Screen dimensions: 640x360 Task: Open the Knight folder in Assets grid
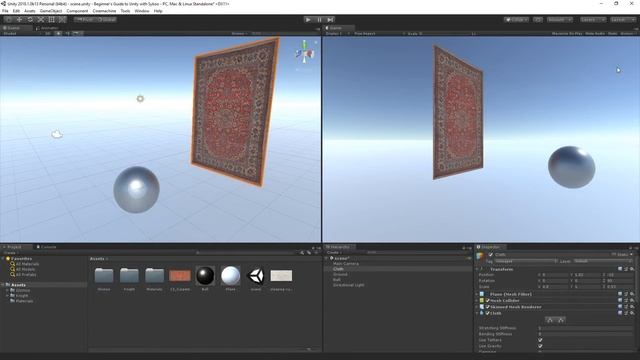129,276
